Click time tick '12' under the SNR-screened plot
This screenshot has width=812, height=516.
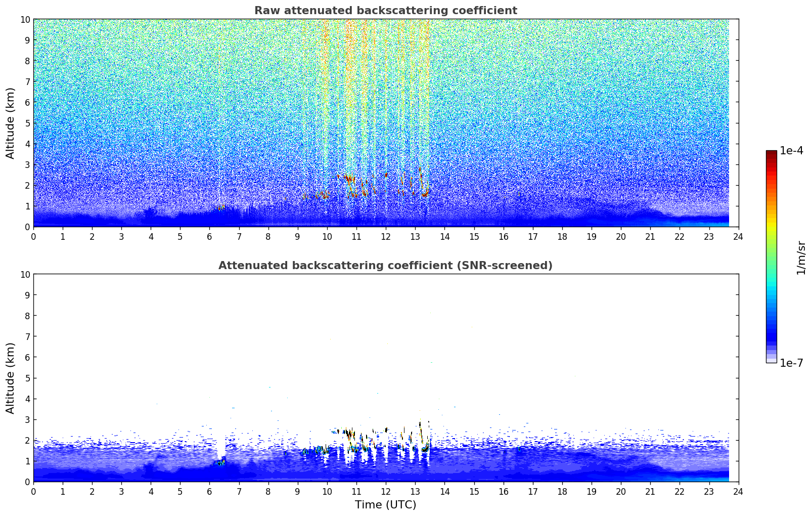(x=386, y=491)
